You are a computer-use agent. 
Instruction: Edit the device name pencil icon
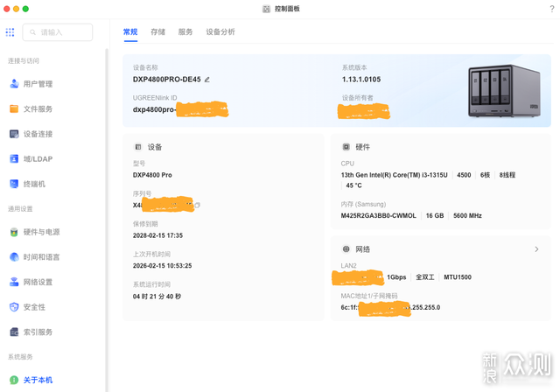coord(207,80)
